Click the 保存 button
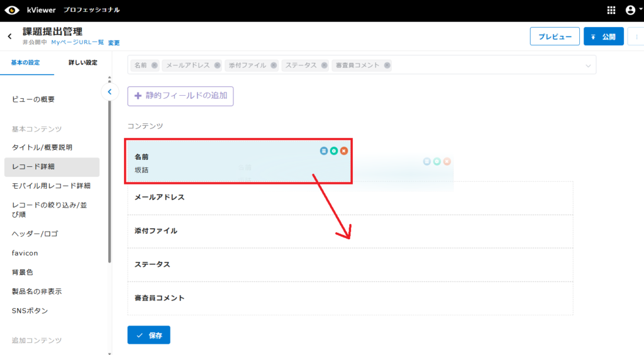The image size is (644, 355). pyautogui.click(x=148, y=335)
